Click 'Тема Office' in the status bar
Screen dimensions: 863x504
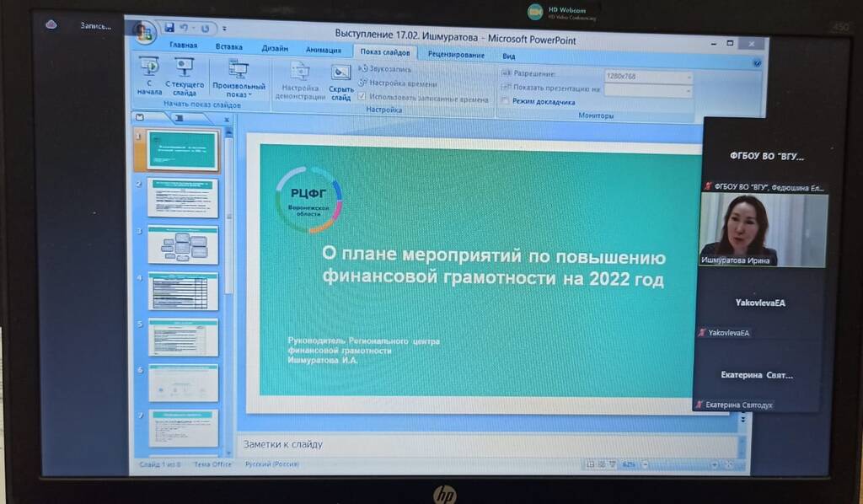pyautogui.click(x=212, y=464)
